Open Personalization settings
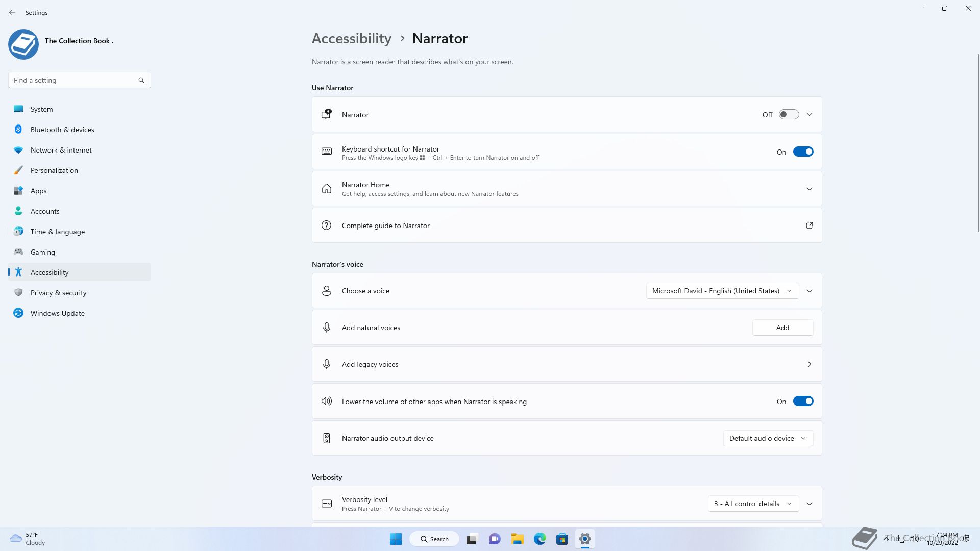 [80, 170]
